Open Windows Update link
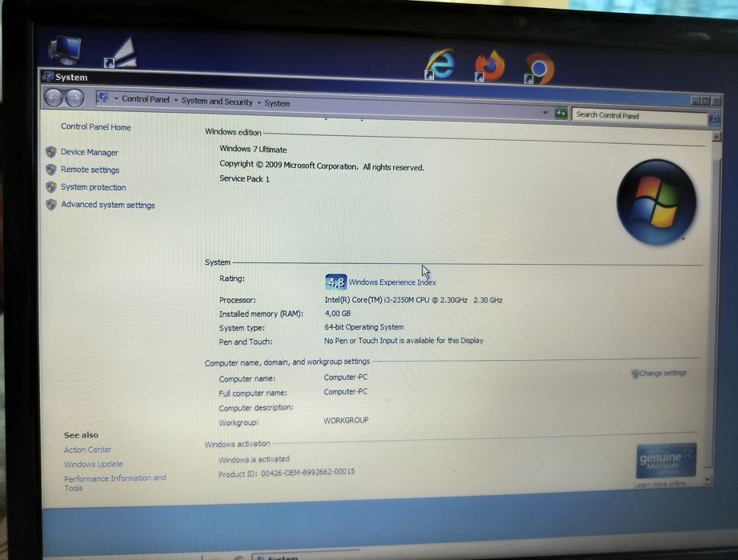This screenshot has height=560, width=738. point(93,464)
